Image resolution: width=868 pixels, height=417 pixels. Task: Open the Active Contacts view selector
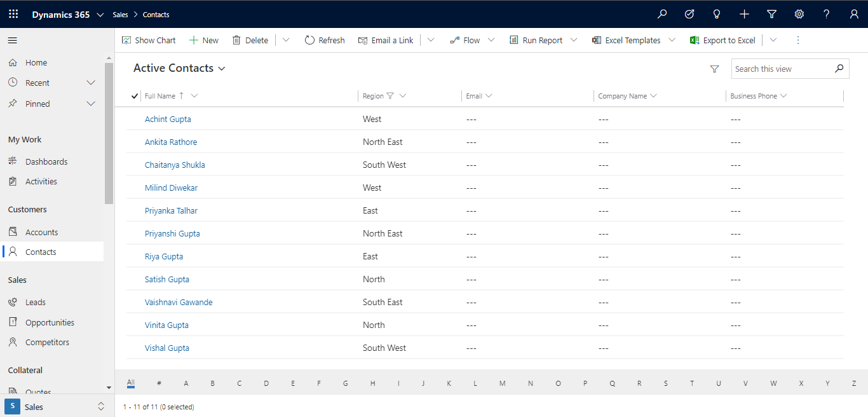[179, 68]
